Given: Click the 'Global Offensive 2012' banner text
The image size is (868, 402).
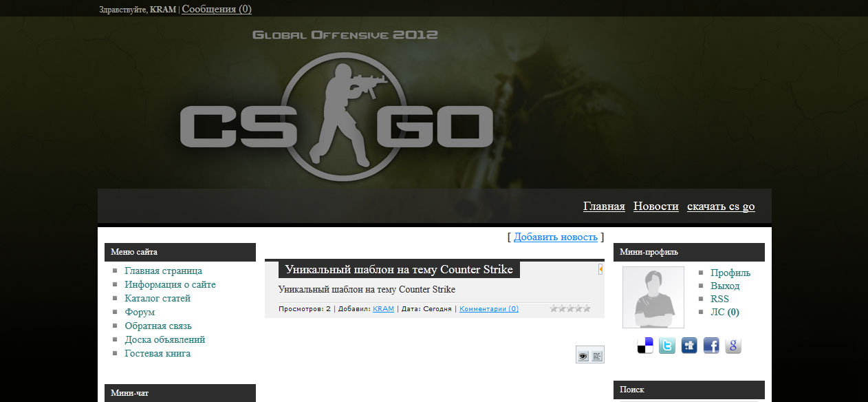Looking at the screenshot, I should pyautogui.click(x=345, y=34).
